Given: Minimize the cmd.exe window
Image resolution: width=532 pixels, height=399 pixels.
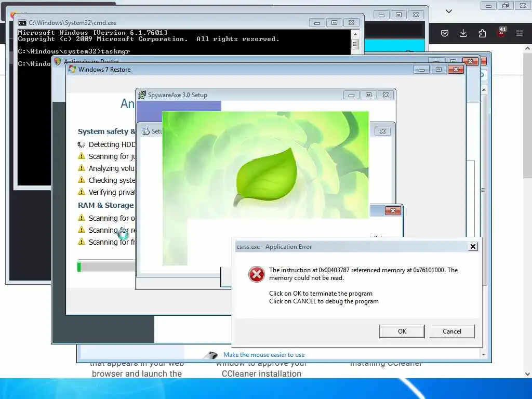Looking at the screenshot, I should click(x=317, y=23).
